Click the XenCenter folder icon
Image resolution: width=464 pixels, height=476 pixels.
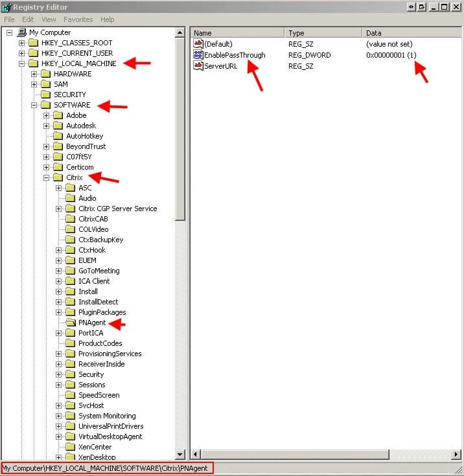tap(71, 447)
